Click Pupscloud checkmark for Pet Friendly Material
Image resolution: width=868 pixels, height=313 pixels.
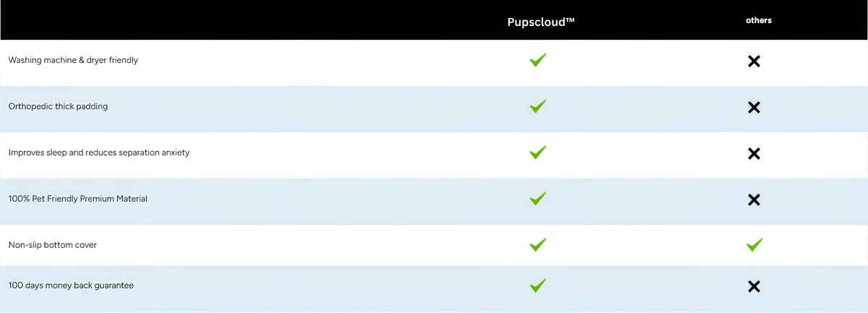[x=537, y=198]
